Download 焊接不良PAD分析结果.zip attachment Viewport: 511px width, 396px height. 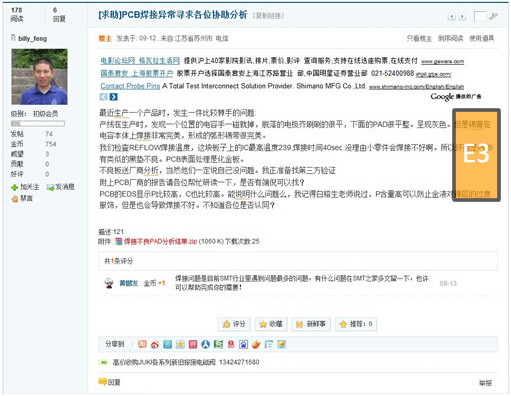click(x=160, y=241)
